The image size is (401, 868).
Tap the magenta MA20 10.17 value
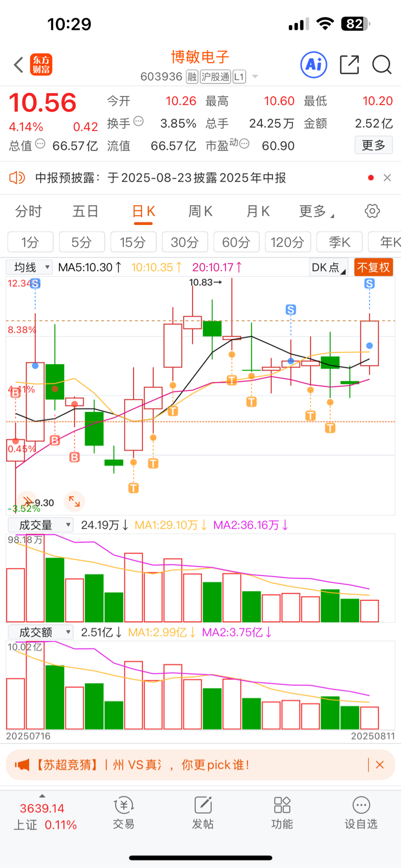tap(217, 267)
